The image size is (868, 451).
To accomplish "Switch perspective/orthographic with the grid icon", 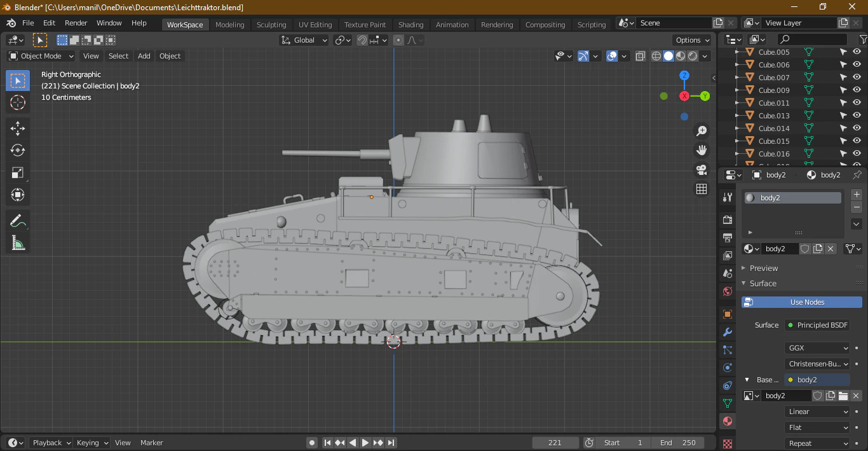I will (x=702, y=189).
